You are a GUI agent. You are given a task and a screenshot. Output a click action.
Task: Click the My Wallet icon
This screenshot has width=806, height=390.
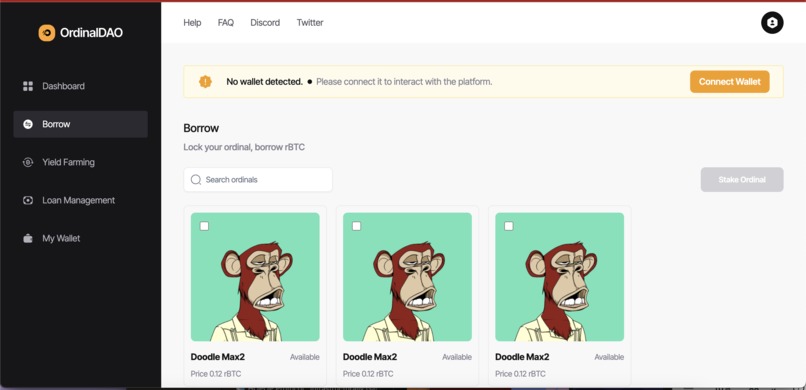(28, 238)
